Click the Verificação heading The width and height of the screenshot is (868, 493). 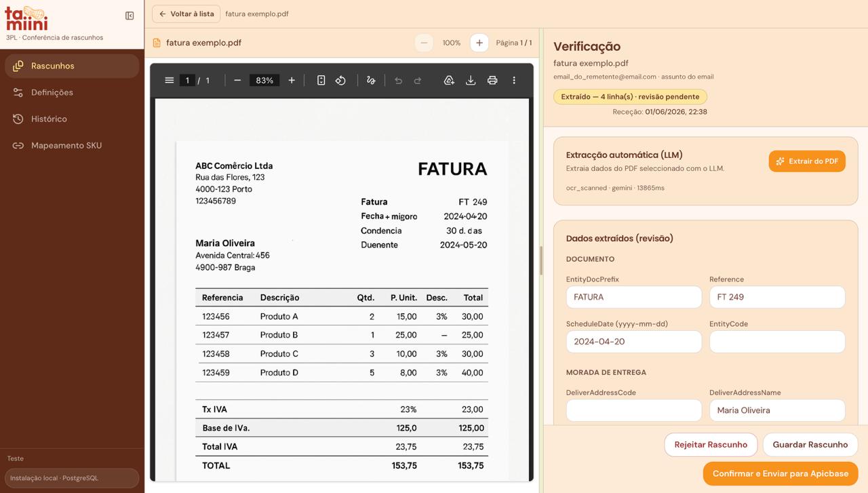point(587,46)
